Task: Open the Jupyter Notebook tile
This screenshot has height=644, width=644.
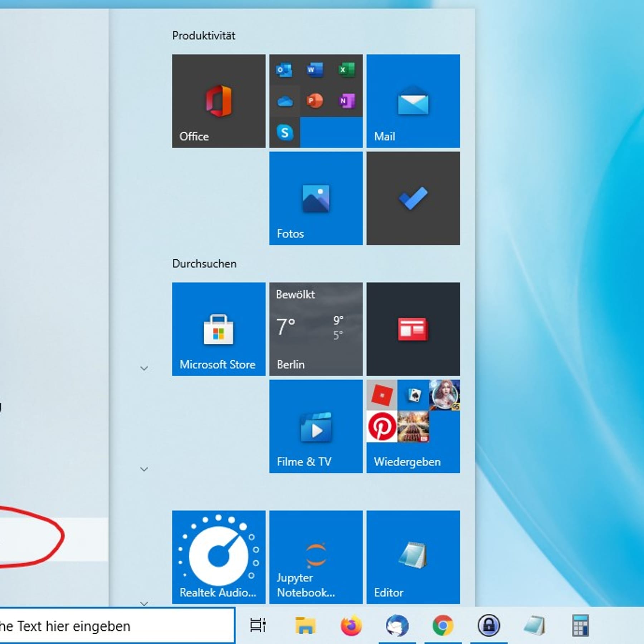Action: (316, 557)
